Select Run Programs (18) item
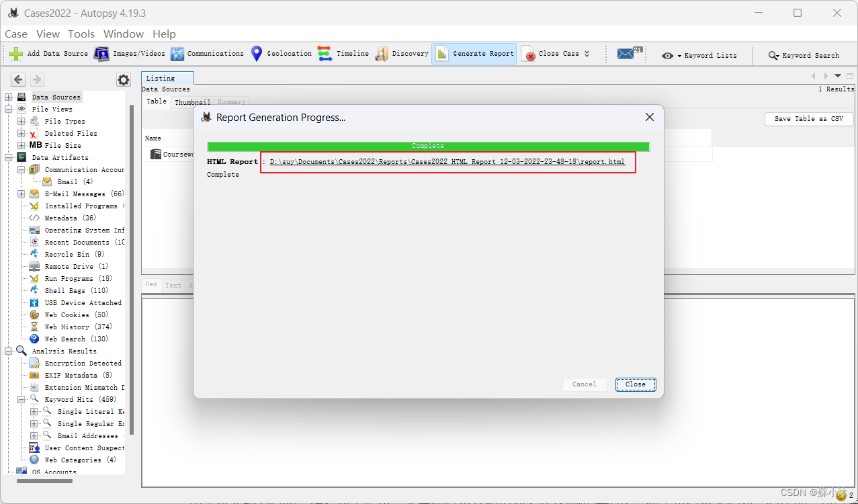Viewport: 858px width, 504px height. 79,279
